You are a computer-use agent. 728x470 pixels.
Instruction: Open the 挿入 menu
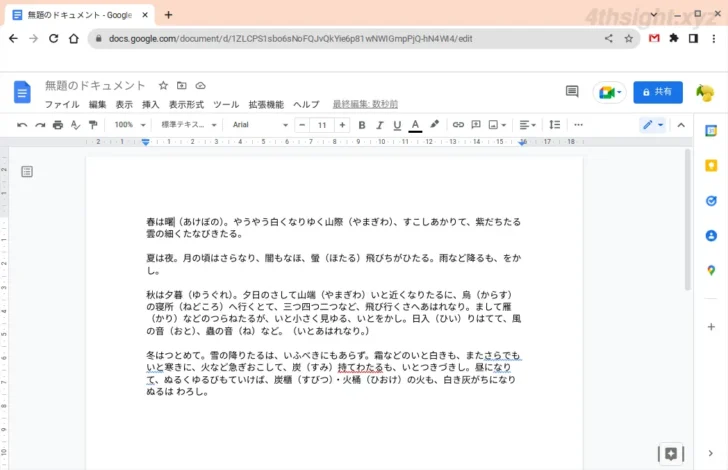(x=150, y=104)
